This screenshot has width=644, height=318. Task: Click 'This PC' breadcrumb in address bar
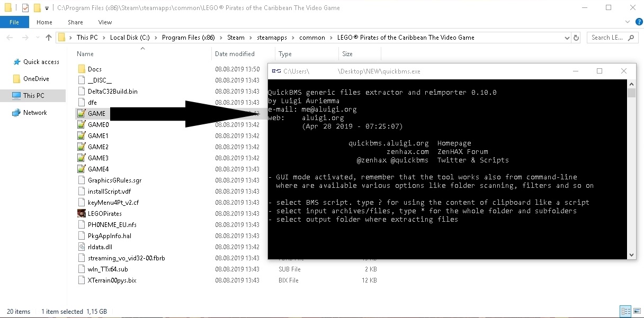point(87,38)
